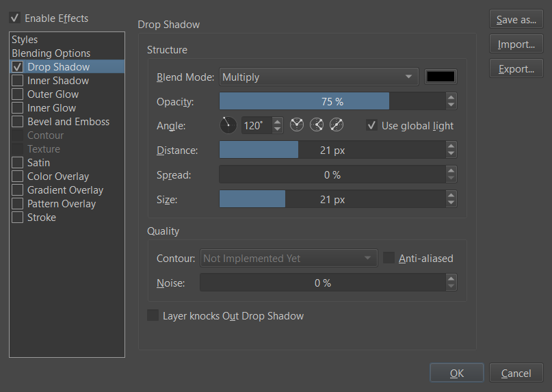Click the Import... button
This screenshot has width=552, height=392.
(516, 44)
